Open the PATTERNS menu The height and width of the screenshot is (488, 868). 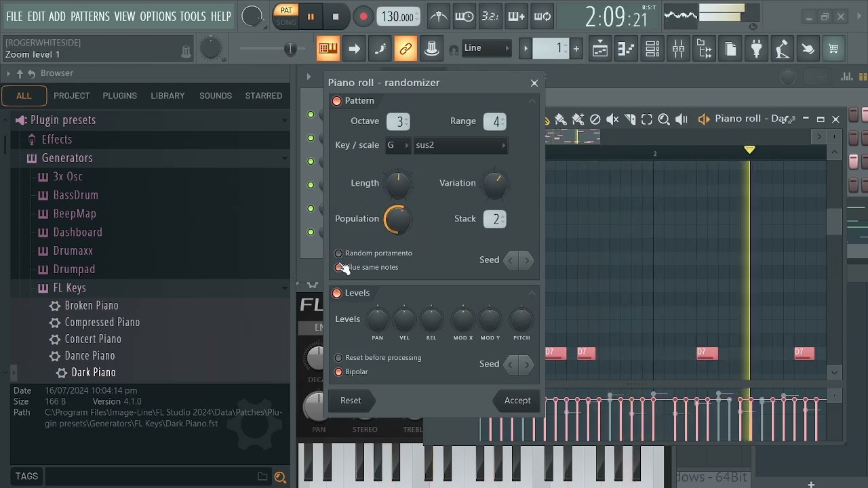click(90, 16)
